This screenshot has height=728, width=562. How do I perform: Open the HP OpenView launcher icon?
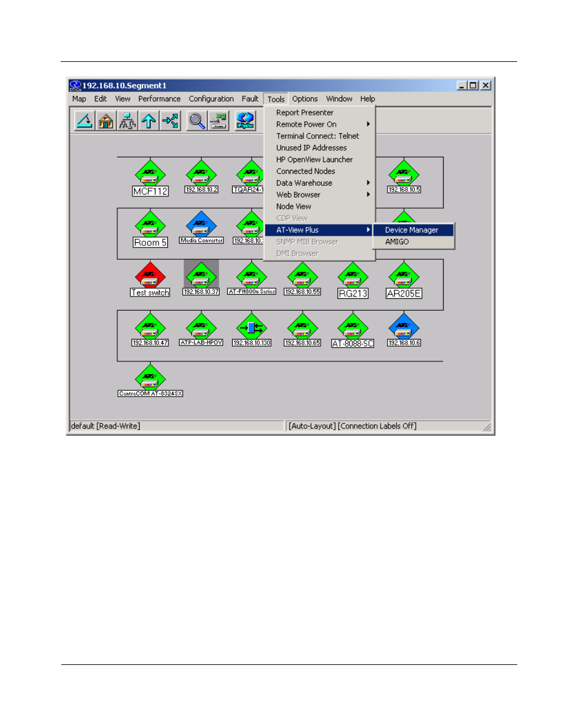tap(245, 121)
